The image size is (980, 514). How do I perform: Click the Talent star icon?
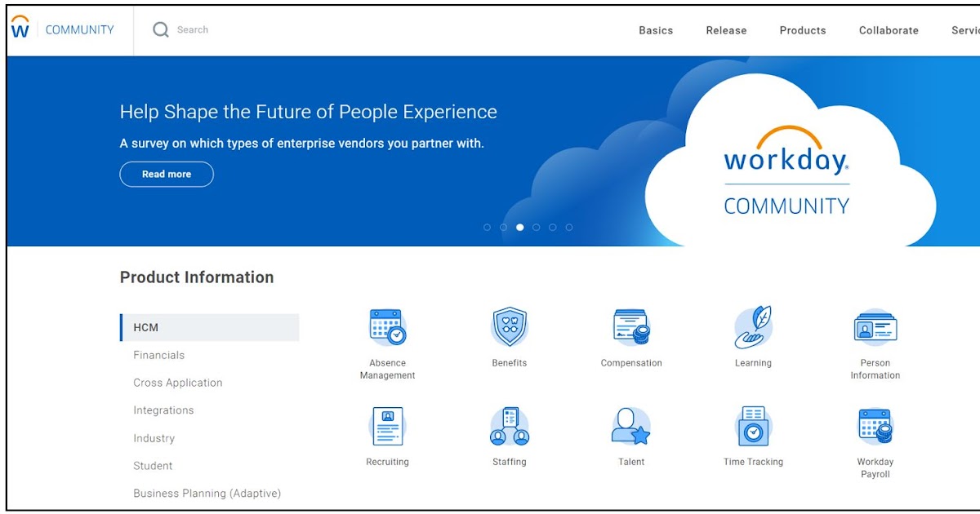coord(630,424)
